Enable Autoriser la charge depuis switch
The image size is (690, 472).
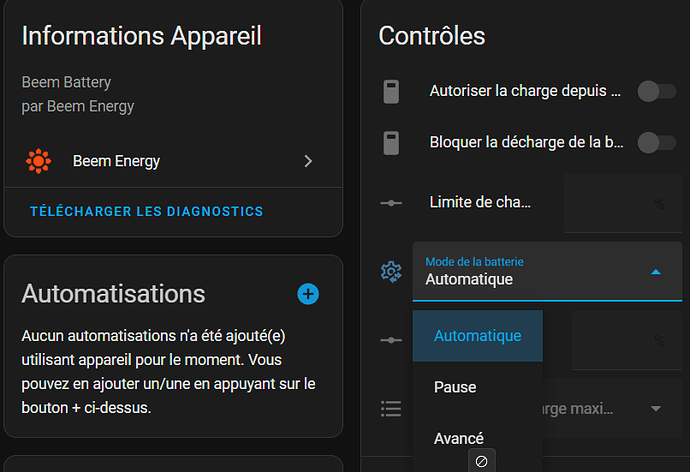(657, 91)
